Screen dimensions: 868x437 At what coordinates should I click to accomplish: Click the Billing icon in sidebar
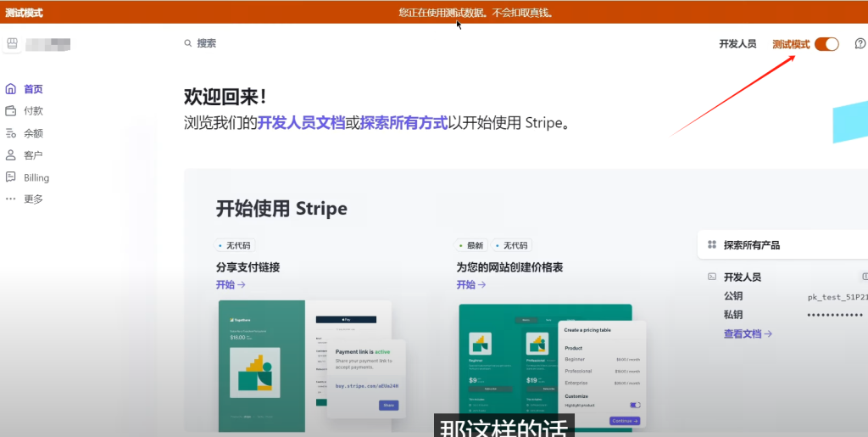coord(10,177)
